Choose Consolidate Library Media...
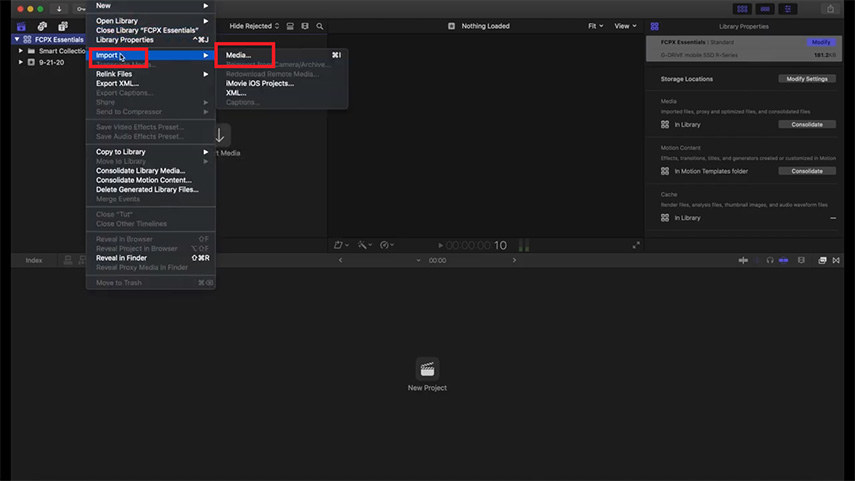Screen dimensions: 855x481 click(x=151, y=171)
